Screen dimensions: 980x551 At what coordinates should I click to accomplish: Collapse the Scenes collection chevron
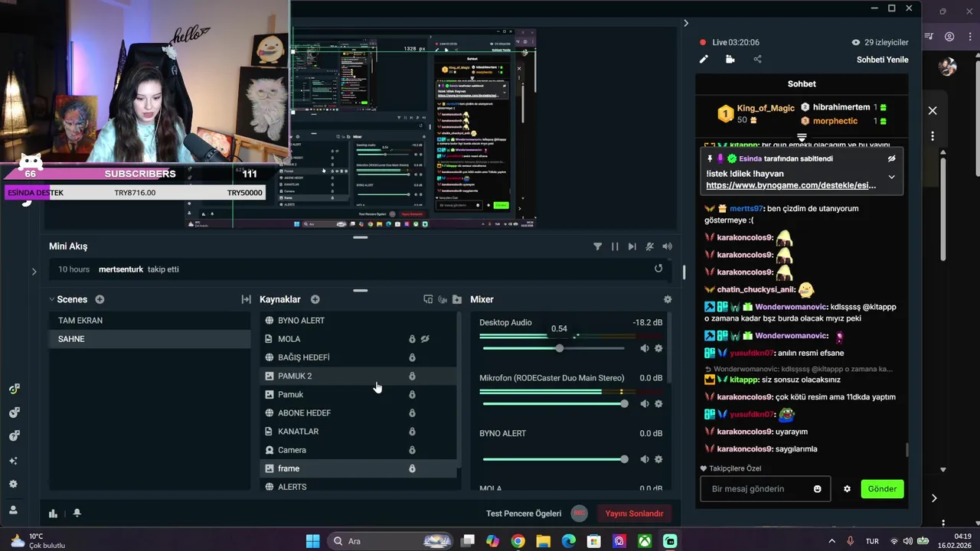tap(52, 299)
